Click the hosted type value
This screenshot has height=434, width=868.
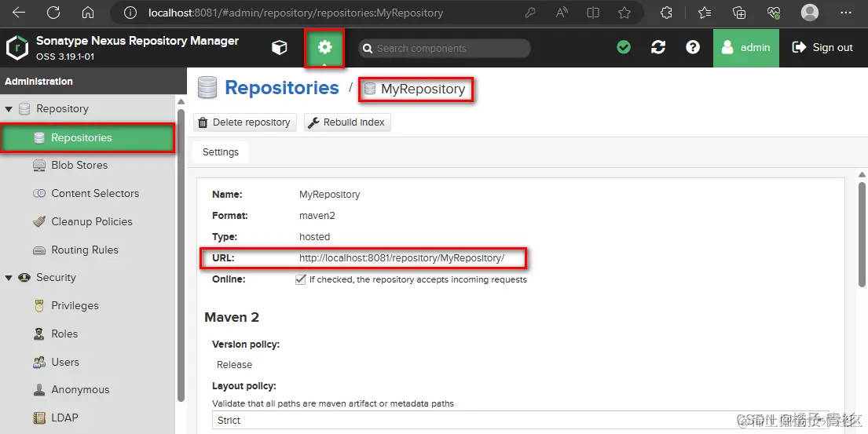pos(314,237)
